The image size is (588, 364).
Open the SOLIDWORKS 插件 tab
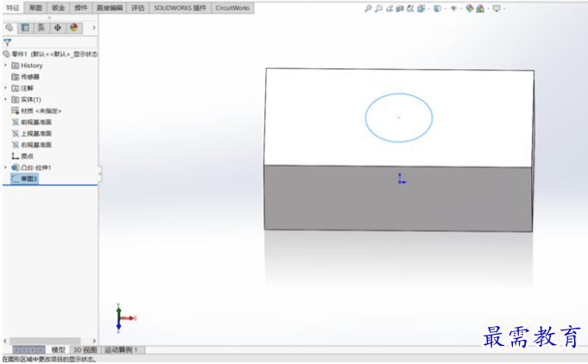[x=180, y=8]
